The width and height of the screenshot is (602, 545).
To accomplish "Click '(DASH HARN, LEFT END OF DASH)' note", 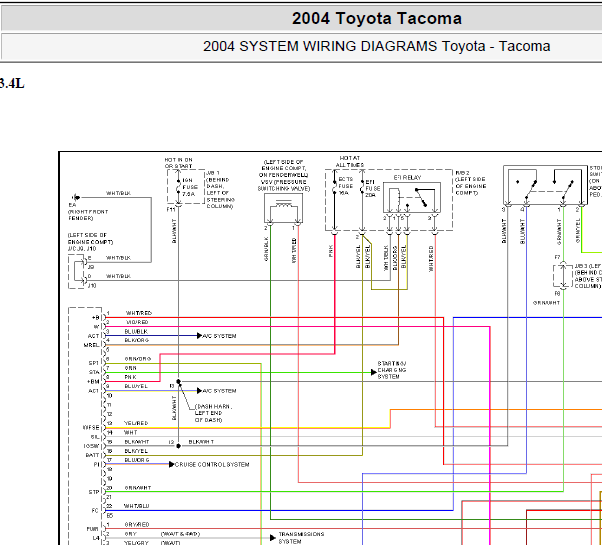I will click(x=213, y=413).
